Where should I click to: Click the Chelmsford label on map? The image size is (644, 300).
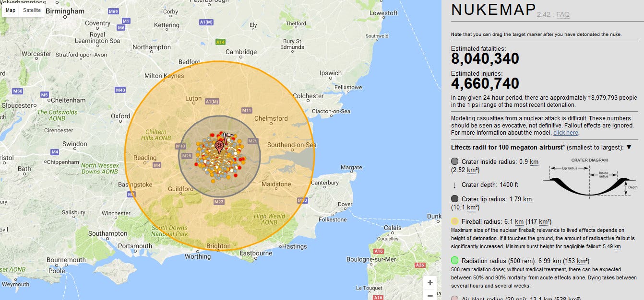(271, 118)
